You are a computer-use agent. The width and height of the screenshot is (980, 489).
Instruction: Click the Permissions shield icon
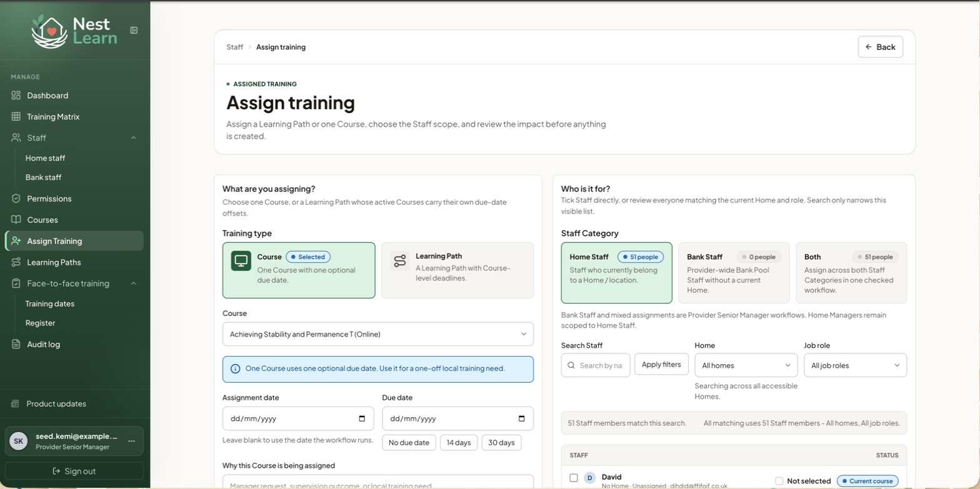tap(16, 199)
